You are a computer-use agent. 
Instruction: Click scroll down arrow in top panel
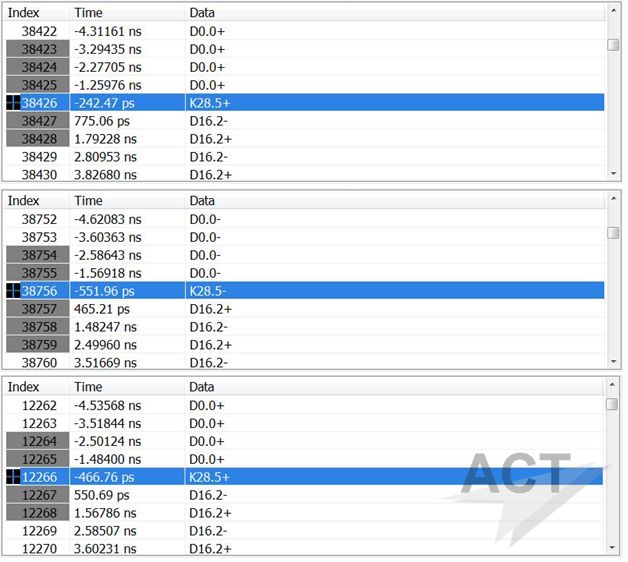click(613, 173)
